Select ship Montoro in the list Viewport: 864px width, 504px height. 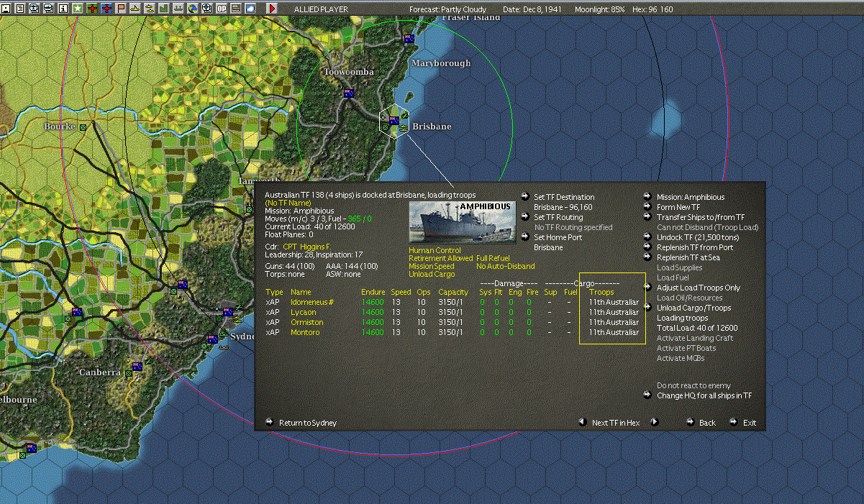point(304,332)
